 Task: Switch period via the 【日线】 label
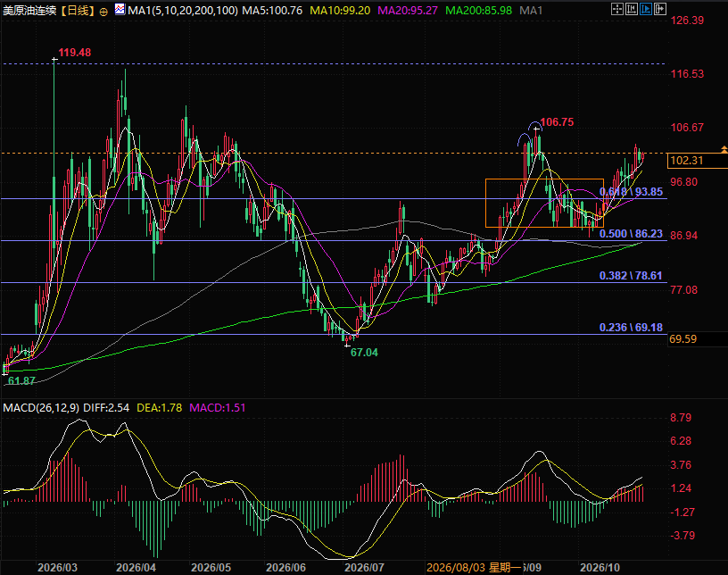pyautogui.click(x=78, y=10)
